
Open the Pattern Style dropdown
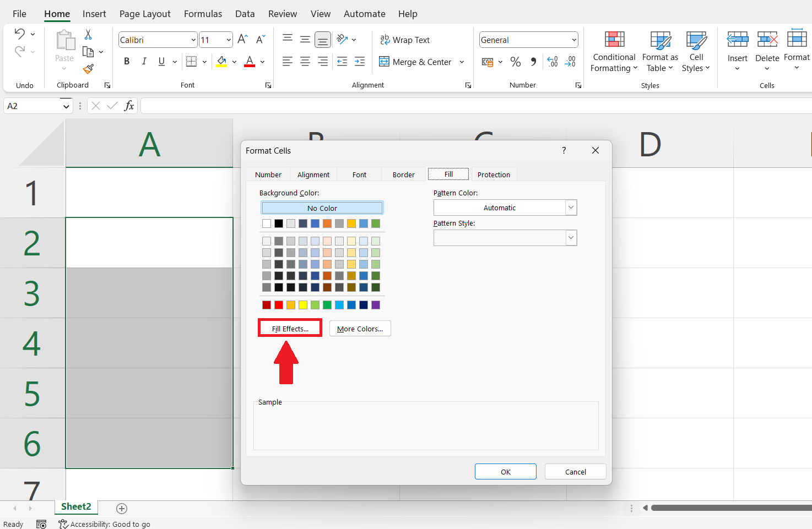click(x=571, y=237)
